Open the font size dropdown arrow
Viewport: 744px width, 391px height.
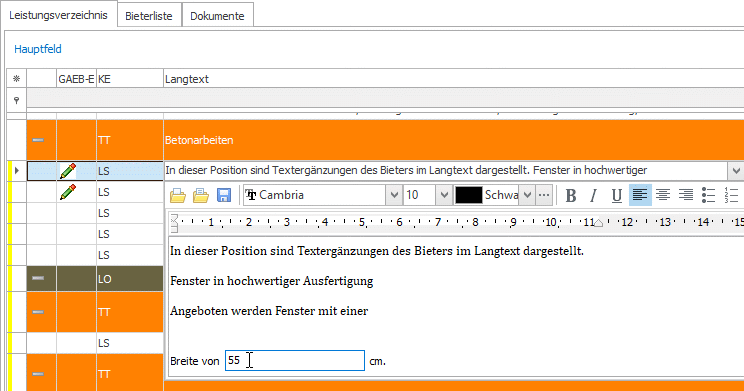[444, 195]
